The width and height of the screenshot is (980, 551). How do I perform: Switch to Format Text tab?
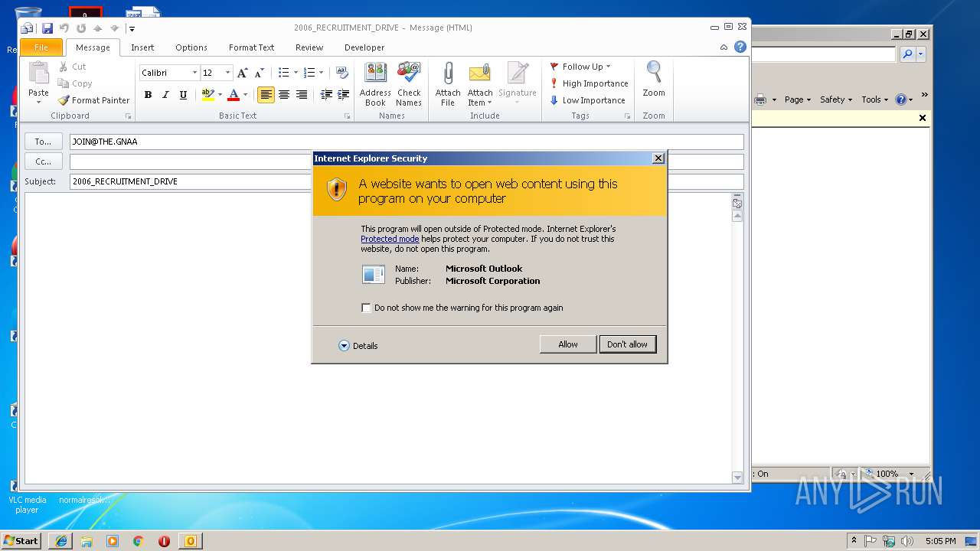tap(251, 47)
